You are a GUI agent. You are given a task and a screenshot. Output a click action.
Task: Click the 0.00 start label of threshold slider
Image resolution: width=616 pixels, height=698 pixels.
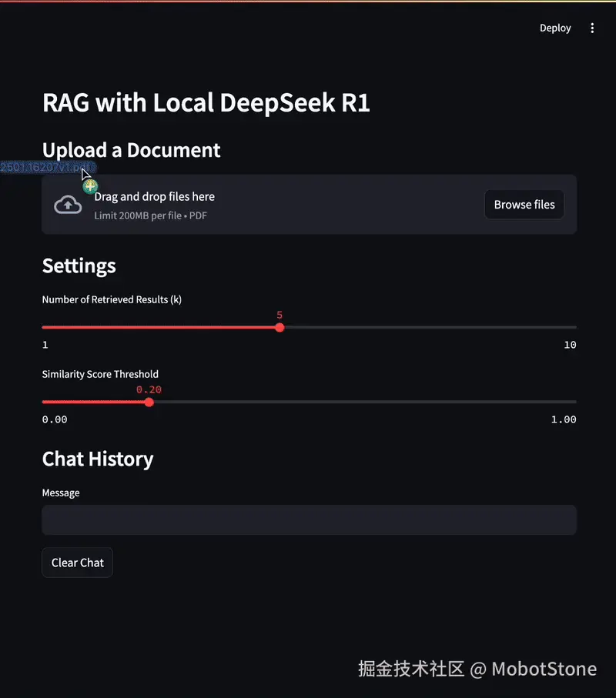coord(55,419)
